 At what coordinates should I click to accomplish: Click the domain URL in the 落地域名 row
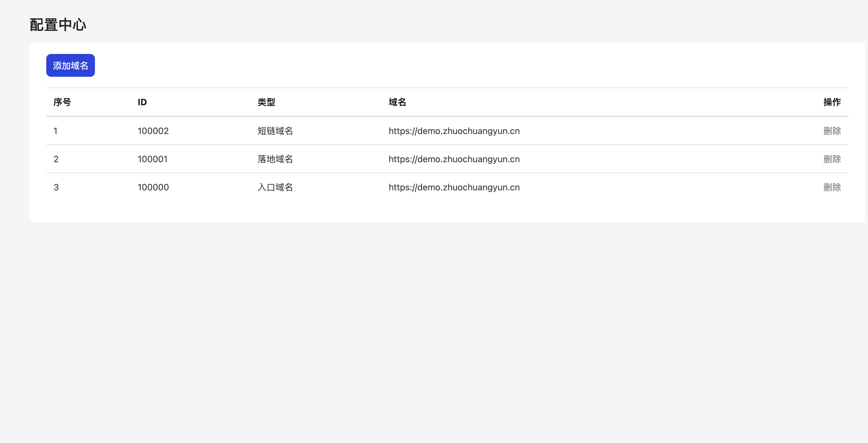point(454,159)
